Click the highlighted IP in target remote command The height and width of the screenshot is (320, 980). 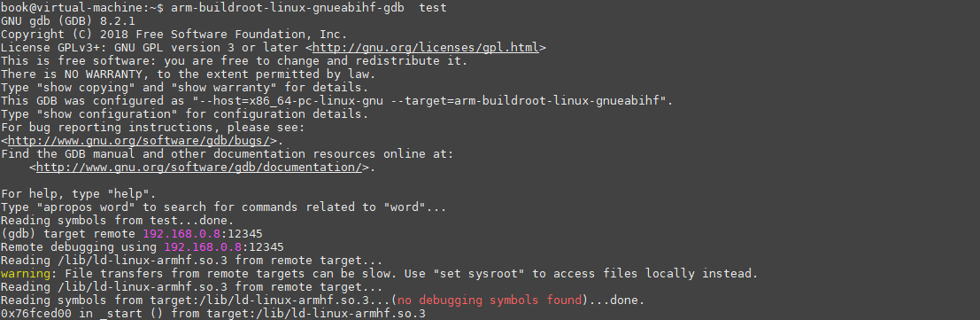point(181,234)
